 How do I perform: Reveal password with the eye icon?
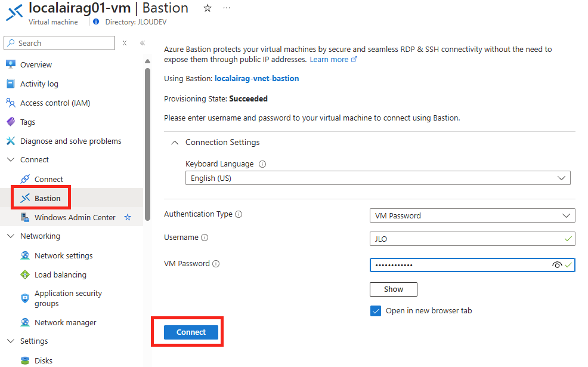557,265
